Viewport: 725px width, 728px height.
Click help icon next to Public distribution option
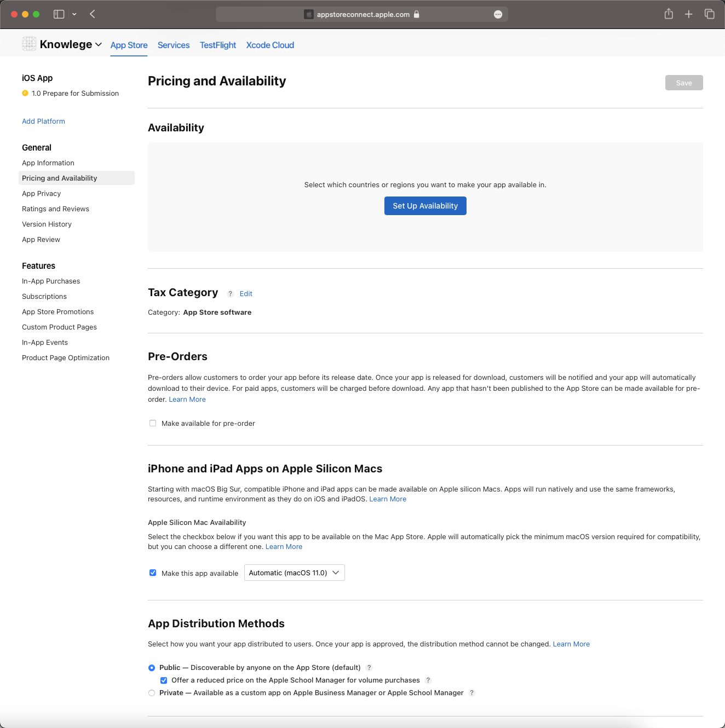point(369,668)
